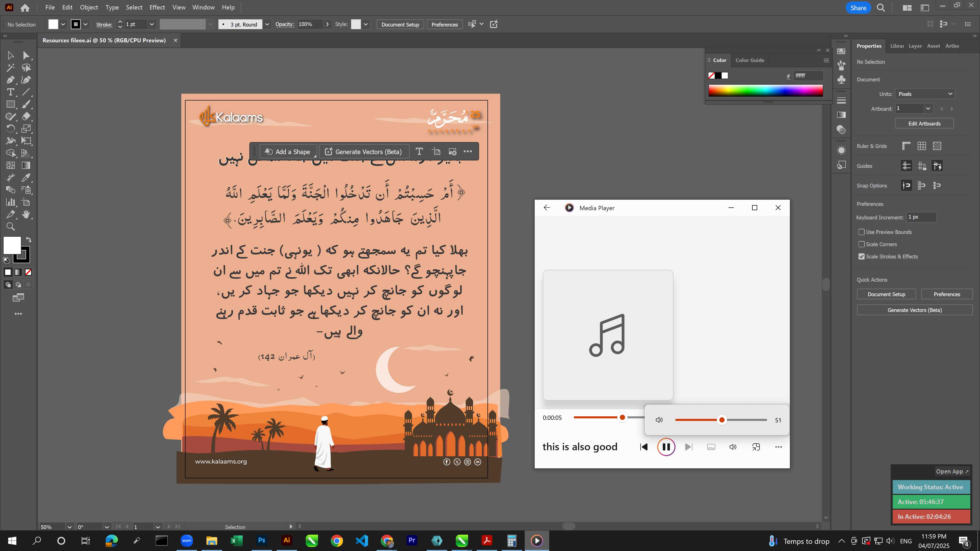
Task: Adjust the Media Player volume slider
Action: point(721,420)
